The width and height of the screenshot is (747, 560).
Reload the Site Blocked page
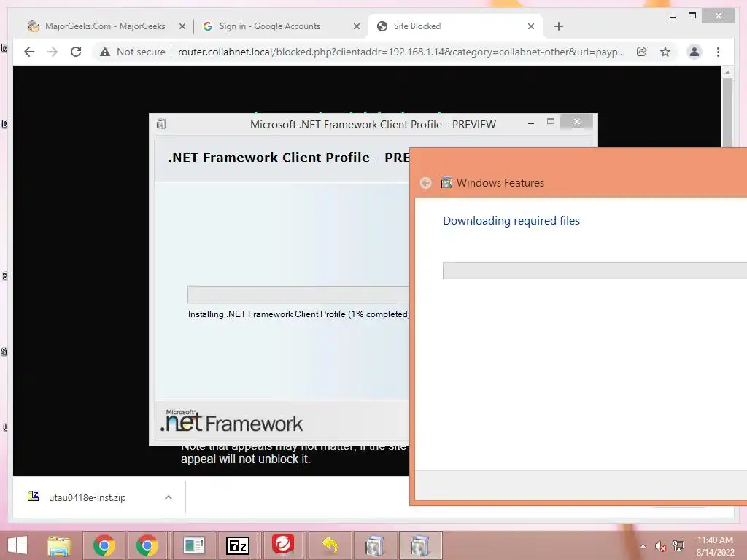76,52
